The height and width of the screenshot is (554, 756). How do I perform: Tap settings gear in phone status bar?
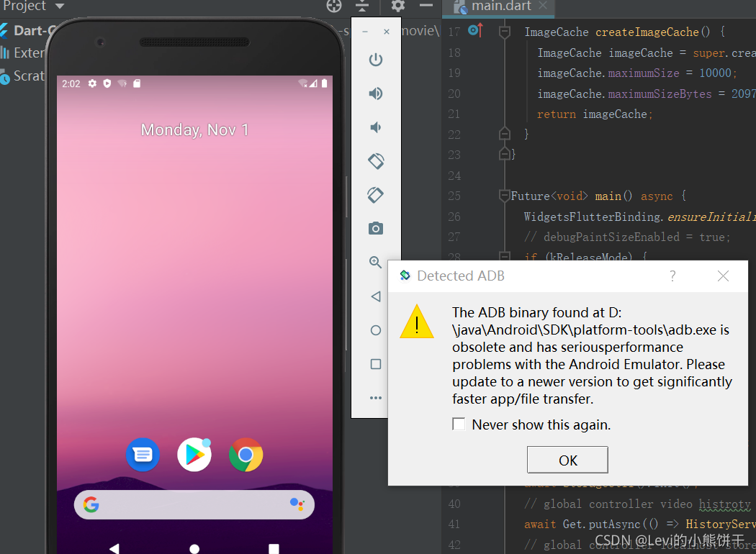[92, 83]
